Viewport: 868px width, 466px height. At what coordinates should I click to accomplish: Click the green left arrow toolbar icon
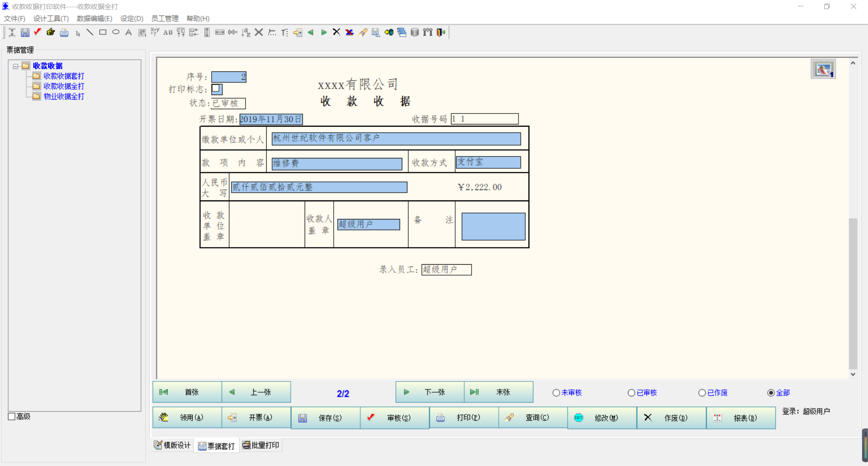pyautogui.click(x=311, y=33)
